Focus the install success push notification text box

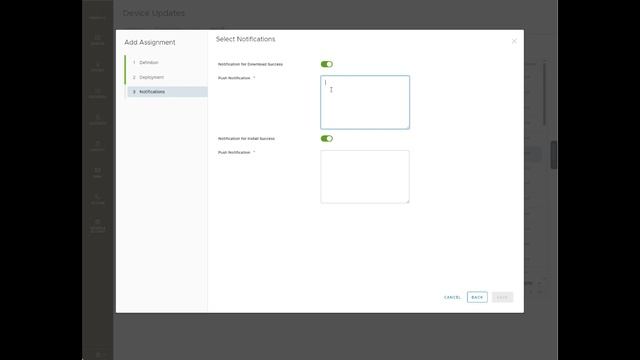click(x=365, y=177)
